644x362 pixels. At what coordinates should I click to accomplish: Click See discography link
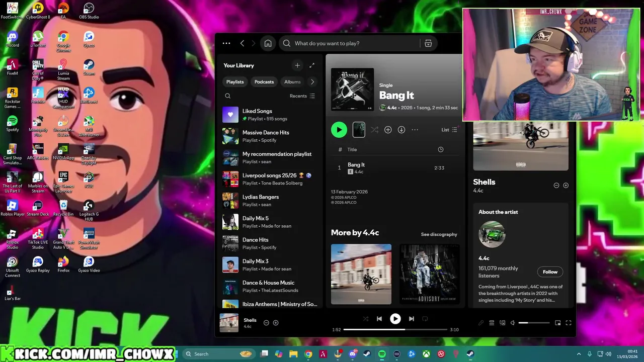click(x=439, y=234)
